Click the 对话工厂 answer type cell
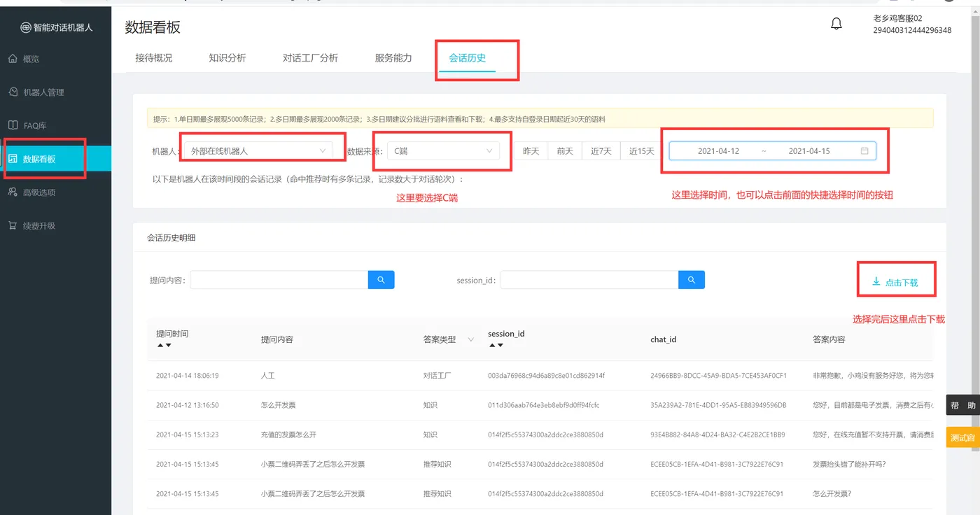The width and height of the screenshot is (980, 515). click(437, 376)
